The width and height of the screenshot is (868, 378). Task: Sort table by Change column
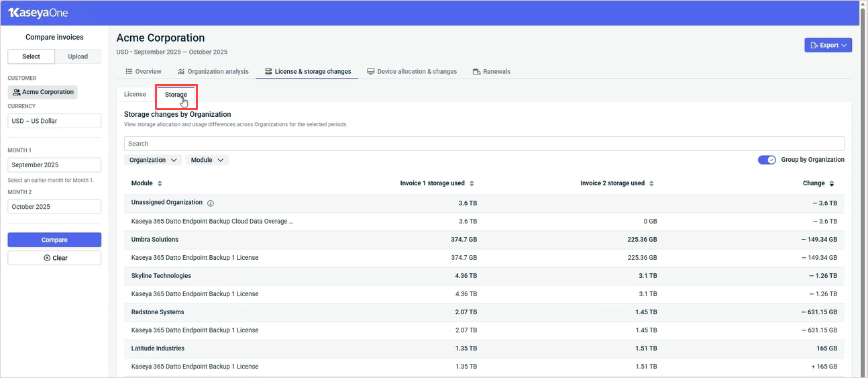click(832, 183)
